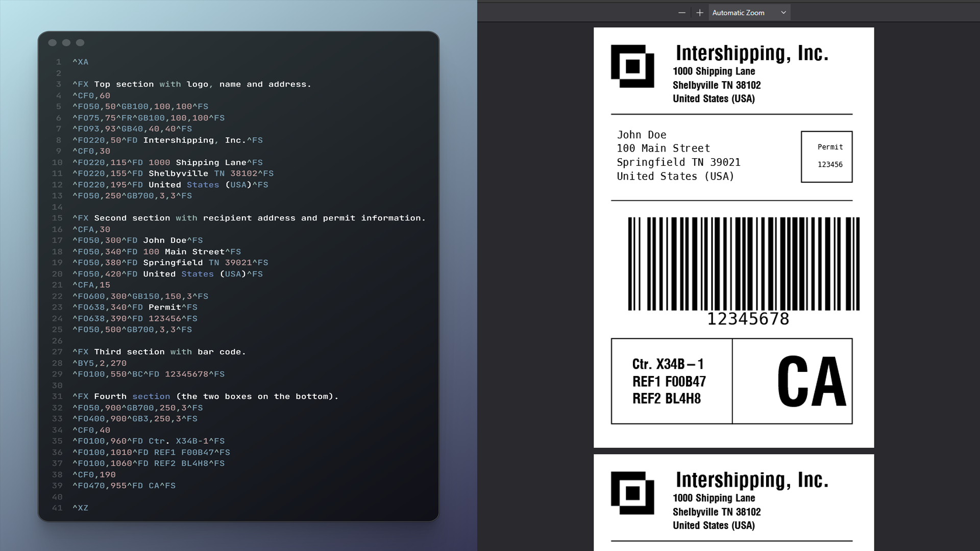Click the Permit 123456 box on label

click(x=826, y=157)
